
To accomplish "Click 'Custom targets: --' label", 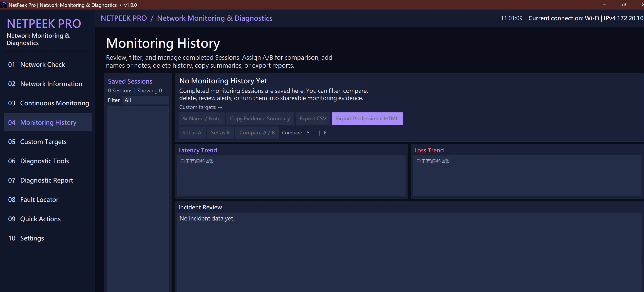I will click(201, 107).
